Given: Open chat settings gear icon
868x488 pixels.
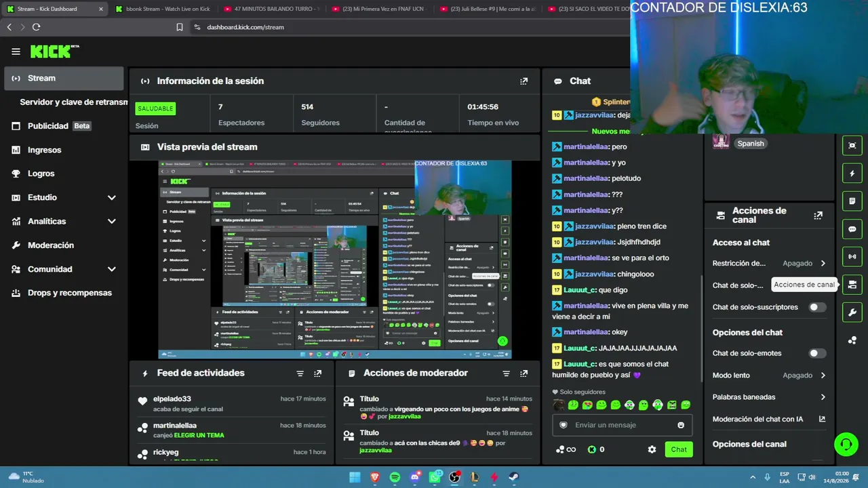Looking at the screenshot, I should point(652,449).
